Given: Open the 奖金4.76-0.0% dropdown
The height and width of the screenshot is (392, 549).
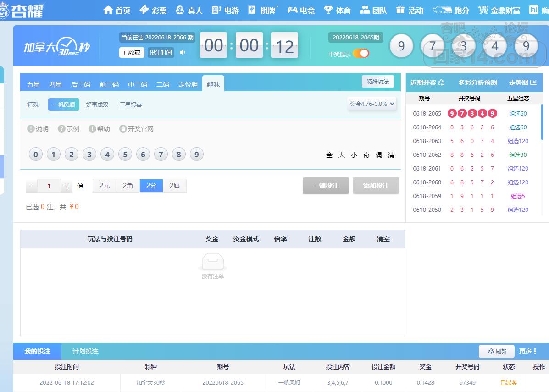Looking at the screenshot, I should click(372, 104).
